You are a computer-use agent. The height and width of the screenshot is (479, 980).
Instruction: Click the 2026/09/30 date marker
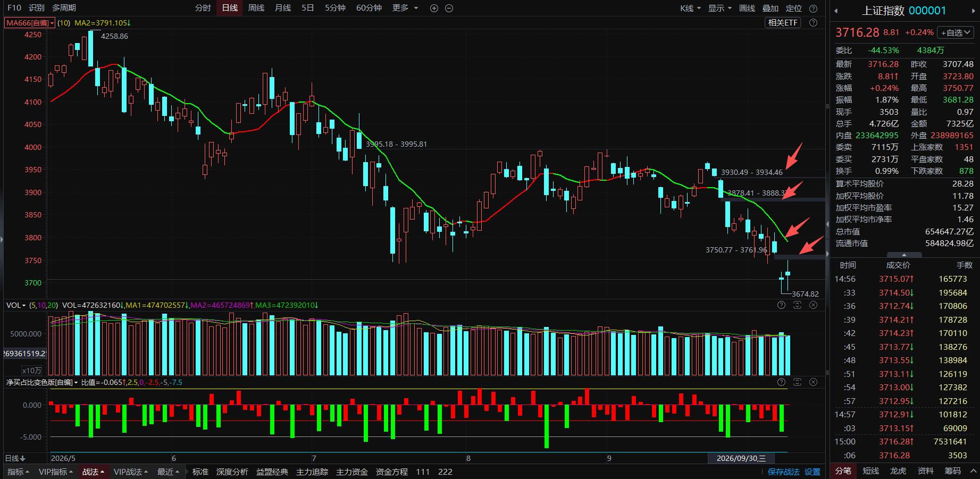pos(741,458)
